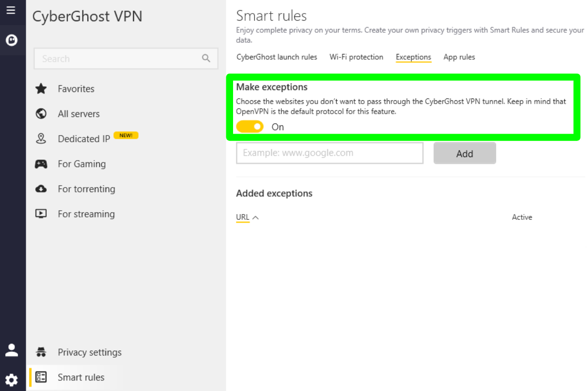Click the For streaming play icon
This screenshot has width=588, height=391.
[x=41, y=214]
